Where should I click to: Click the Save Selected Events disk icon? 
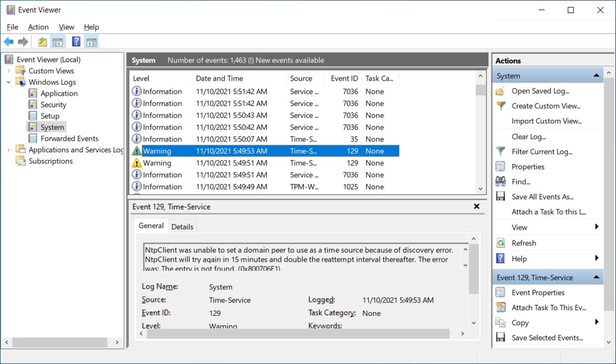click(500, 338)
